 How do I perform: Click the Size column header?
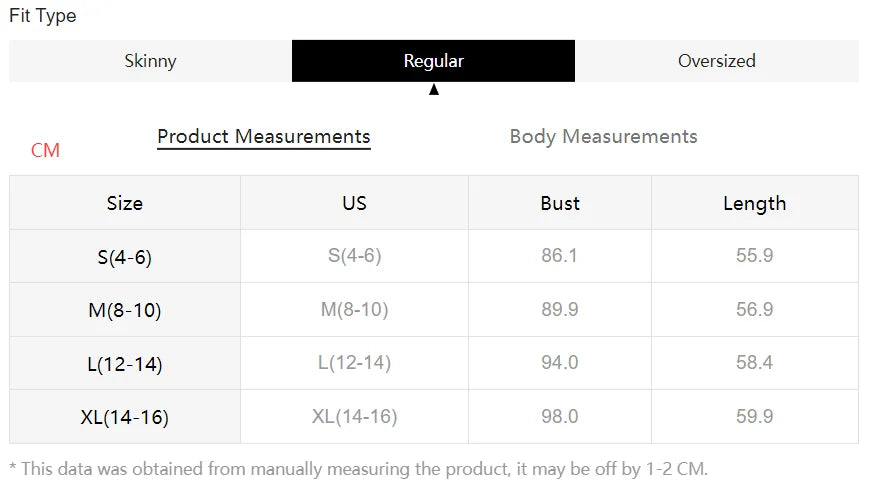click(125, 203)
